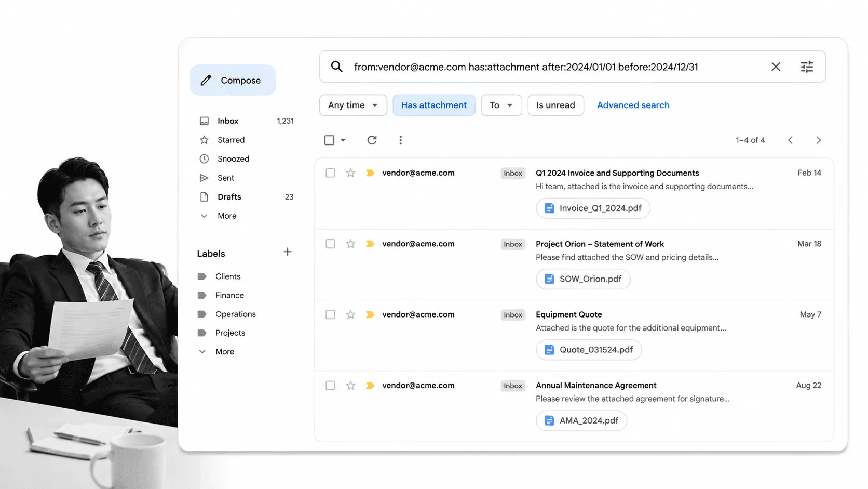Select the Project Orion email checkbox
The image size is (868, 489).
[x=330, y=244]
